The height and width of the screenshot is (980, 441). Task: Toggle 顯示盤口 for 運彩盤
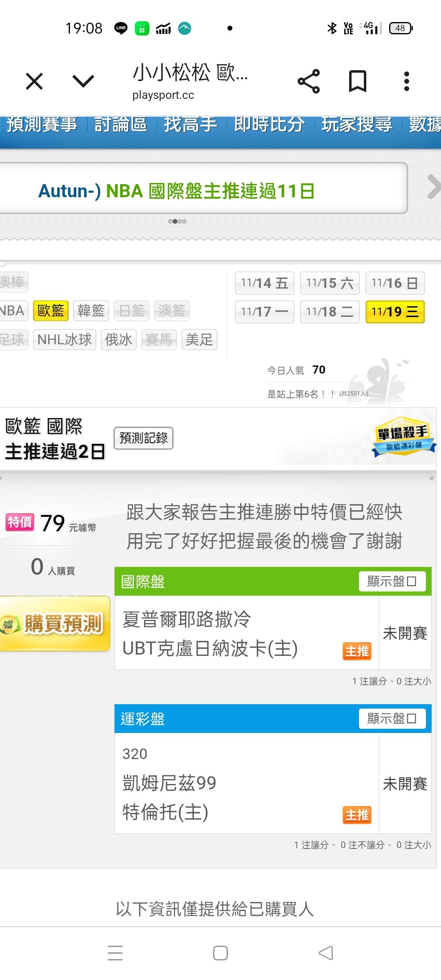[392, 718]
